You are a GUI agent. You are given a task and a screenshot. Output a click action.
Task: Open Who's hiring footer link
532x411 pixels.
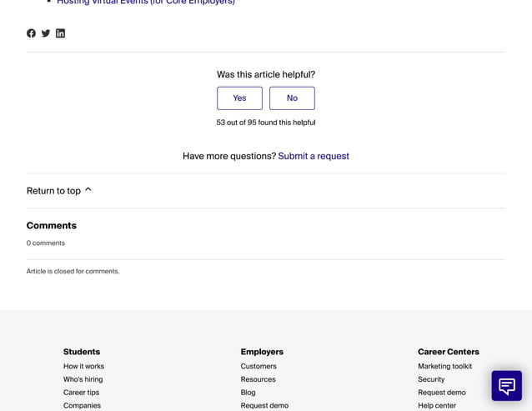pyautogui.click(x=83, y=379)
